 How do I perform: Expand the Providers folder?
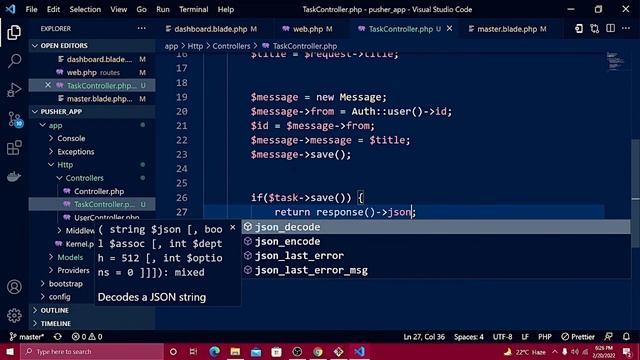pos(73,270)
